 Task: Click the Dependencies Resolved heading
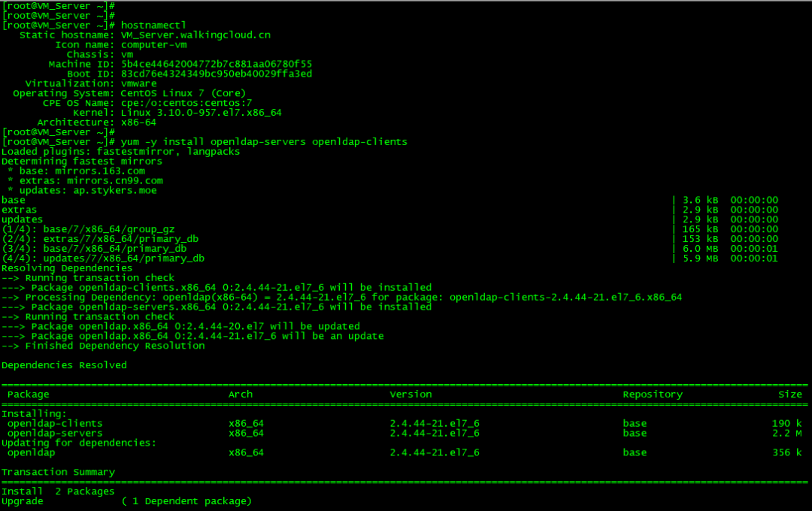tap(64, 365)
